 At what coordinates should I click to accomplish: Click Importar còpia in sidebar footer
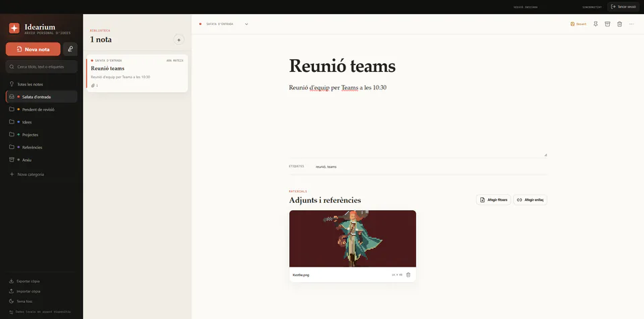click(25, 291)
